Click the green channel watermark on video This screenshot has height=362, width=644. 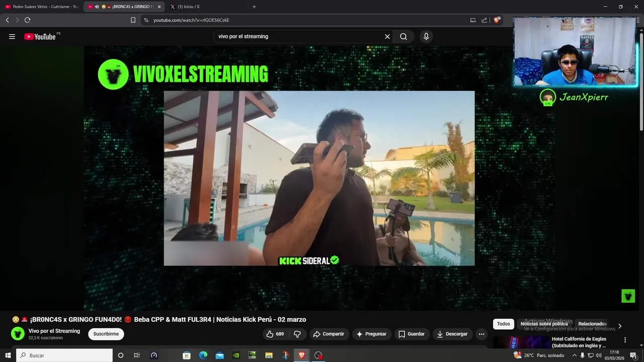[x=628, y=296]
